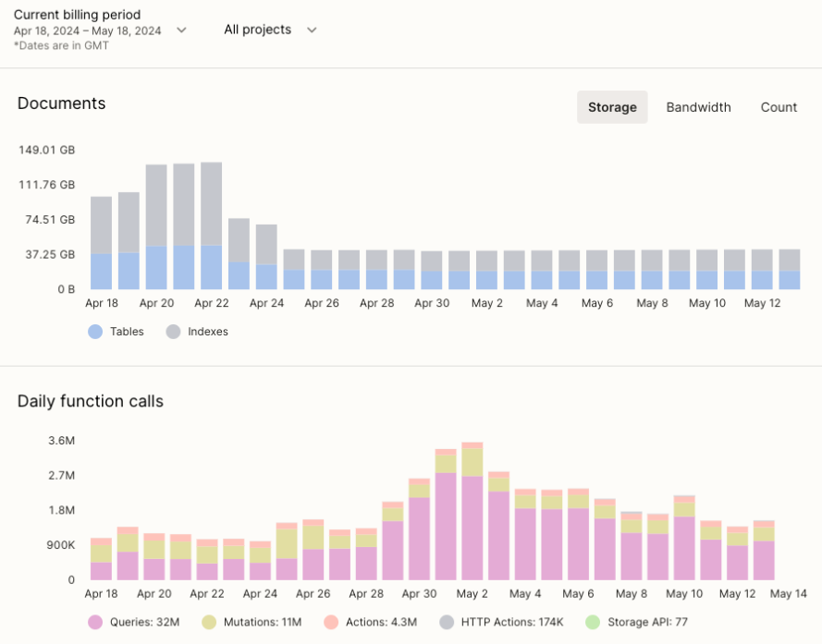
Task: Click the 'Storage API: 77' legend text
Action: tap(647, 622)
